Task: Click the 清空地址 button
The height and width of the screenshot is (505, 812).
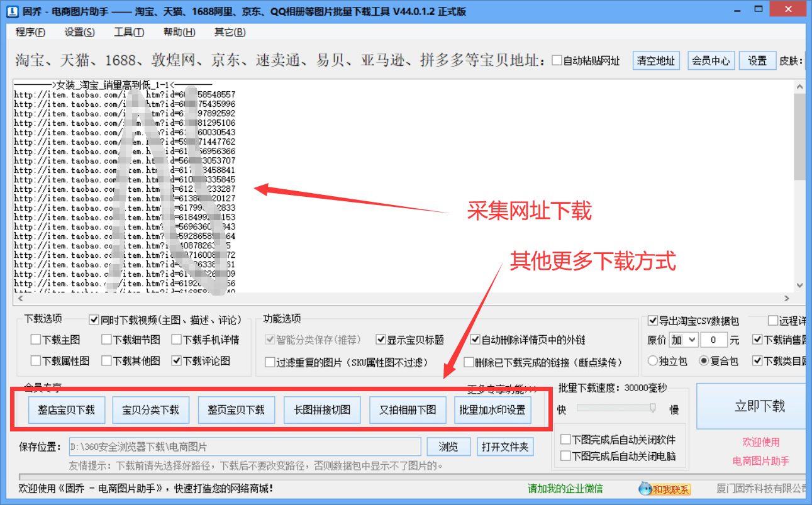Action: [x=656, y=60]
